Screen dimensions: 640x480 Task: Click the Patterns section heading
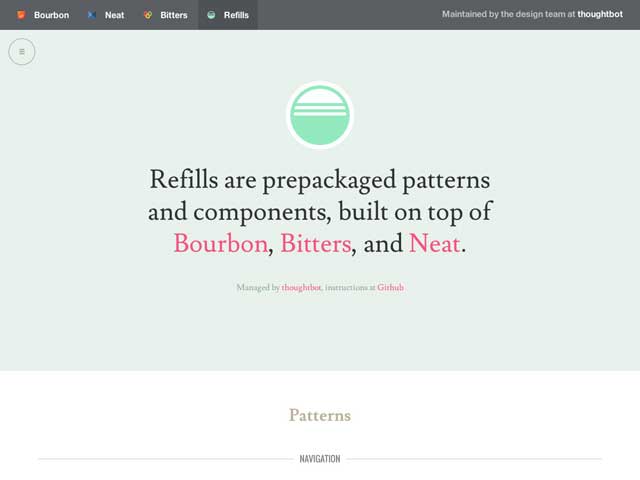pos(320,415)
